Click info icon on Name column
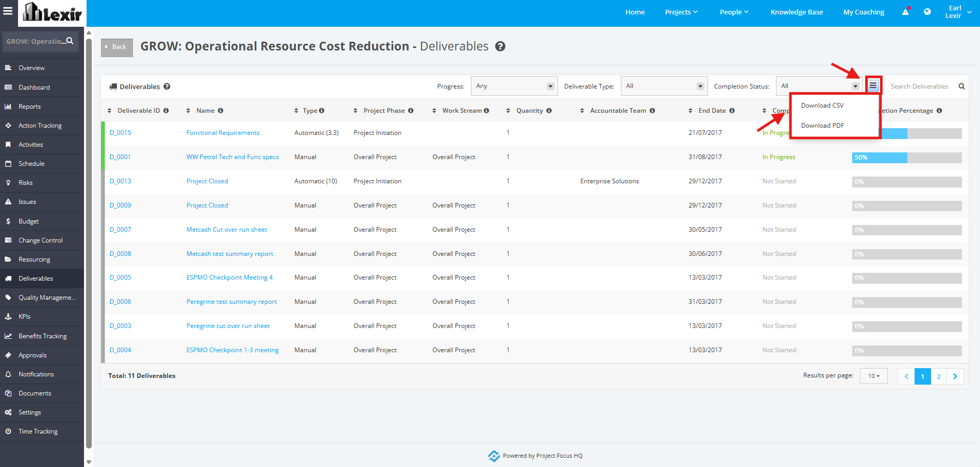 pyautogui.click(x=221, y=111)
